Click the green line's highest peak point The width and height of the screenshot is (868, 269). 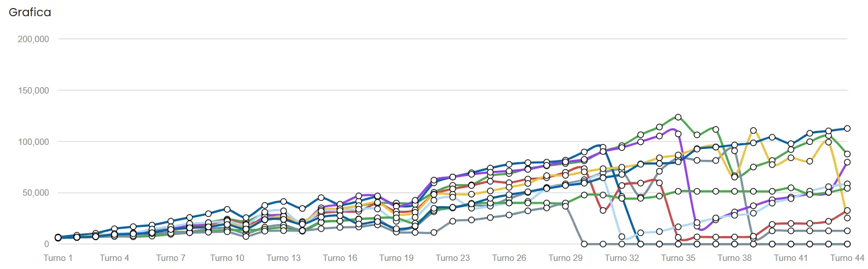(678, 117)
